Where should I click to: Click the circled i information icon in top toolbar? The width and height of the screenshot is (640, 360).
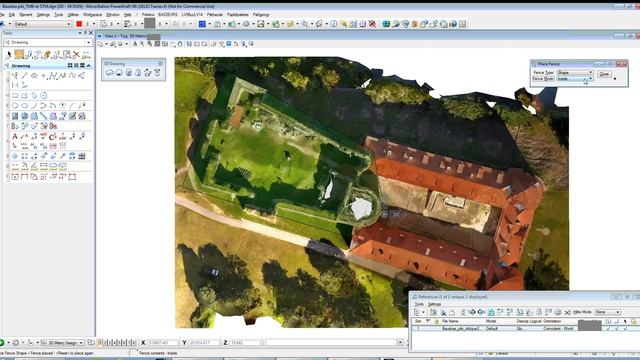coord(334,24)
